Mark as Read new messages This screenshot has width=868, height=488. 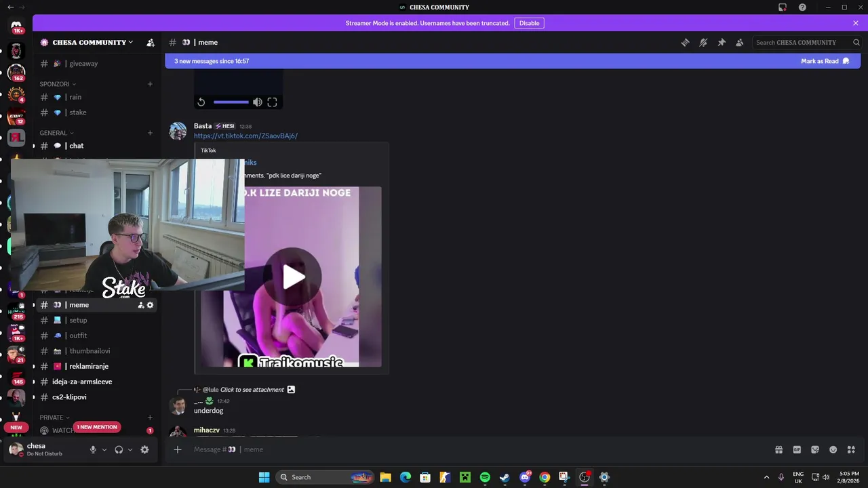click(x=825, y=61)
